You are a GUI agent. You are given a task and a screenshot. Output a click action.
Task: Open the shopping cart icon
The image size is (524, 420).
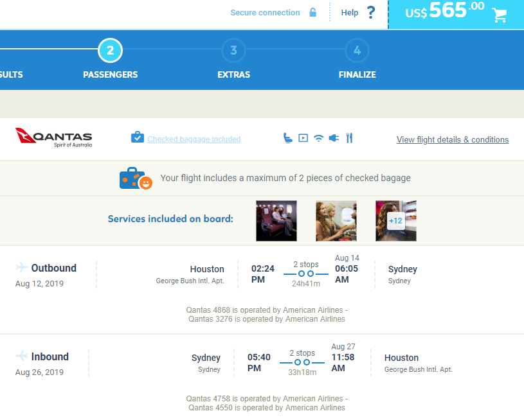500,14
